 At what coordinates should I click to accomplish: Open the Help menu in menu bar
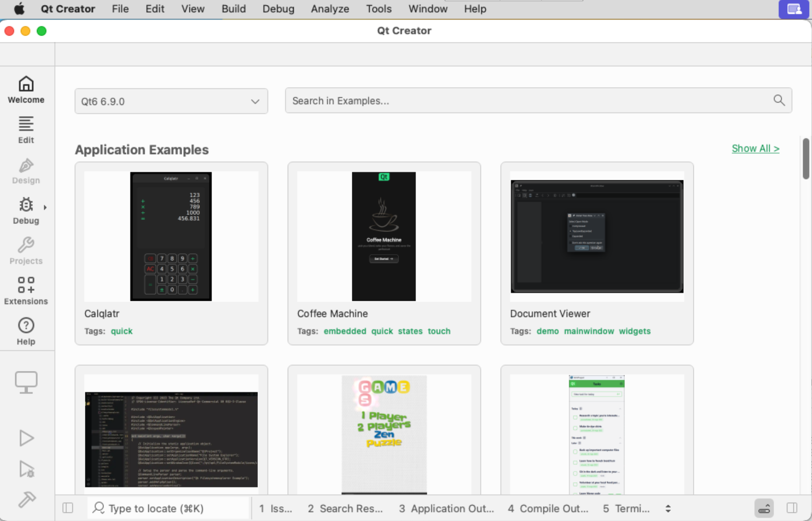click(x=475, y=9)
